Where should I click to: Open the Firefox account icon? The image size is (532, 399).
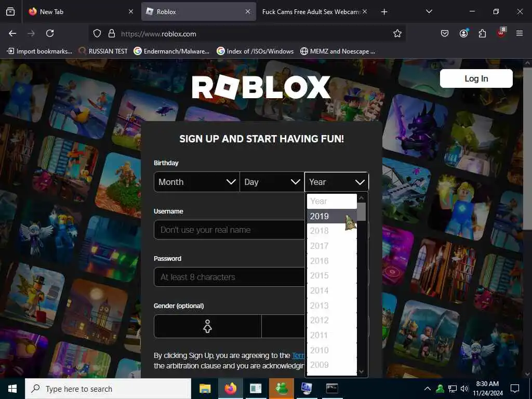(463, 33)
